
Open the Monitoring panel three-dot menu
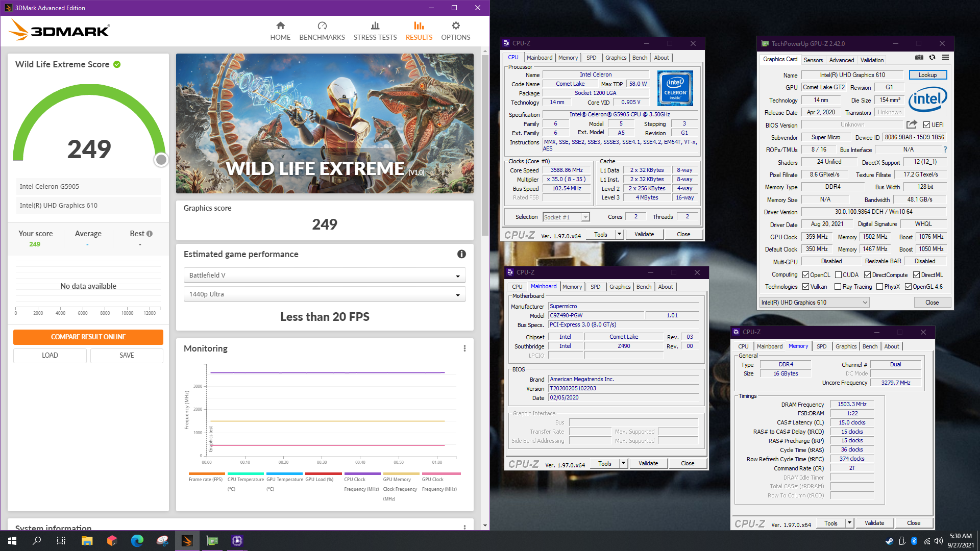coord(464,348)
